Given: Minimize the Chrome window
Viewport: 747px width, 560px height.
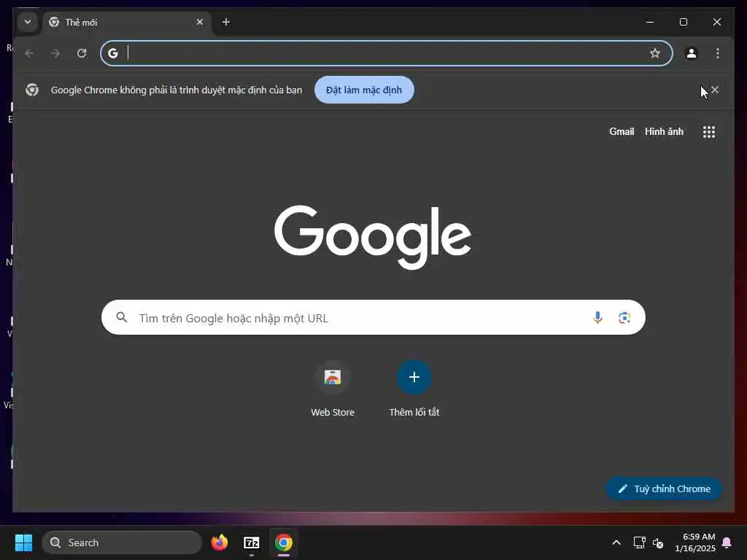Looking at the screenshot, I should click(650, 22).
